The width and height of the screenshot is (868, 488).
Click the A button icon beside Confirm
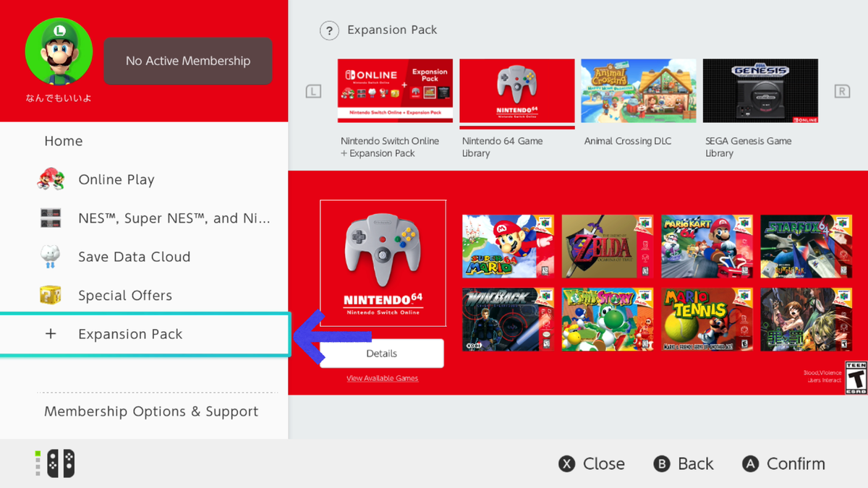[x=751, y=464]
